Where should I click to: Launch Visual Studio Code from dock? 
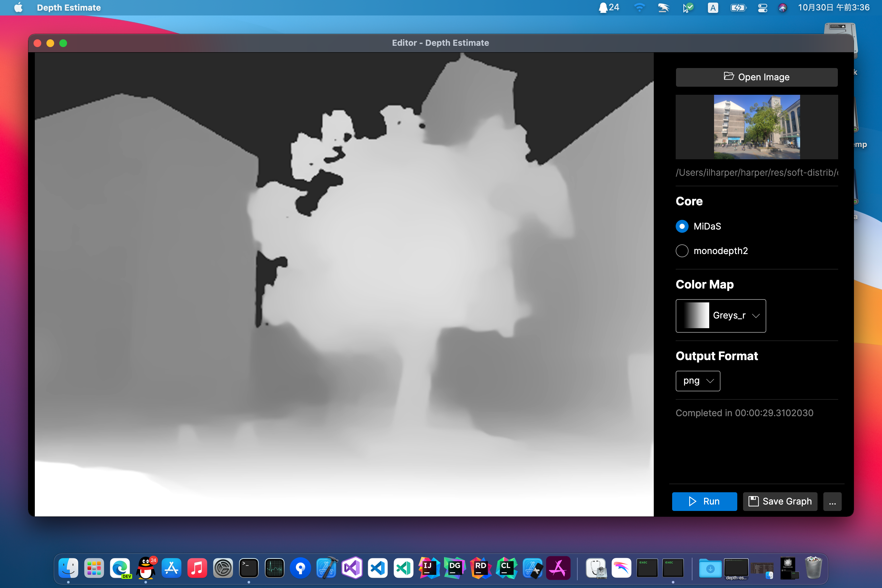[377, 568]
